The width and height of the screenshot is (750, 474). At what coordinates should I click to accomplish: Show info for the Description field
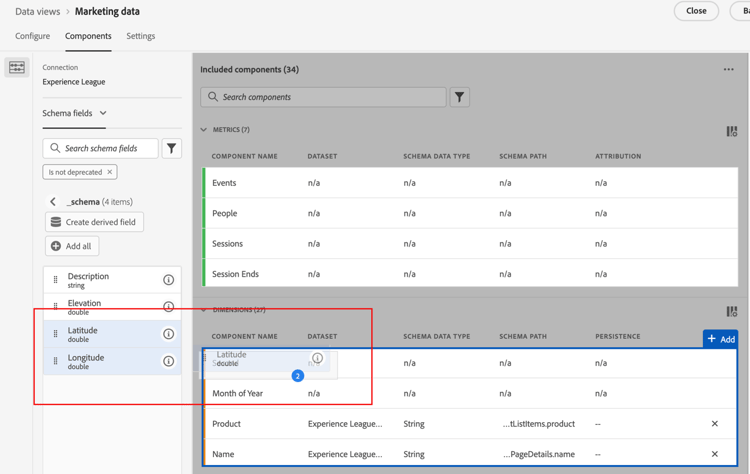coord(168,280)
